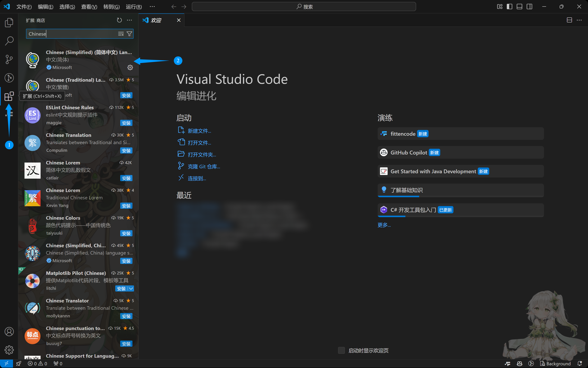Toggle secondary side bar visibility
Screen dimensions: 588x368
529,7
